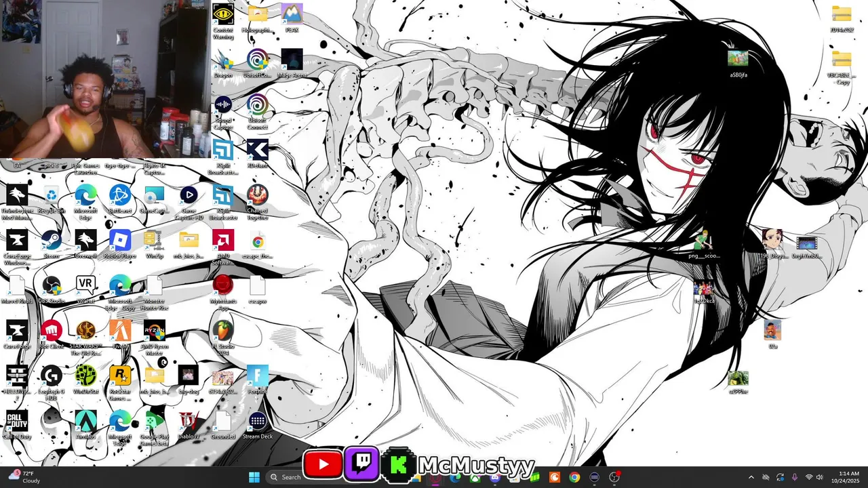
Task: Launch Content Warning
Action: tap(223, 21)
